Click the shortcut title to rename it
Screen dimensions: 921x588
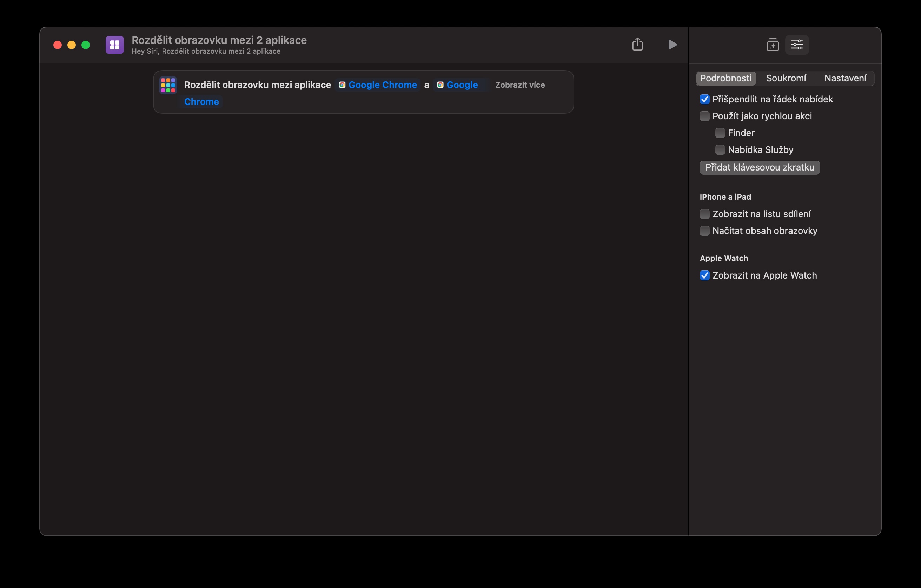point(219,40)
